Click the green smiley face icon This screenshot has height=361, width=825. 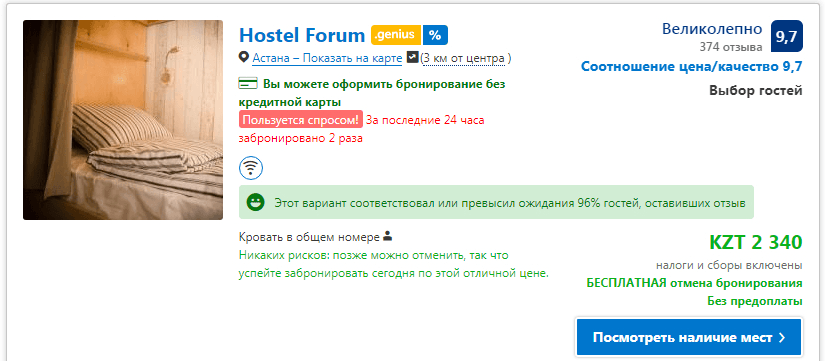click(x=256, y=203)
